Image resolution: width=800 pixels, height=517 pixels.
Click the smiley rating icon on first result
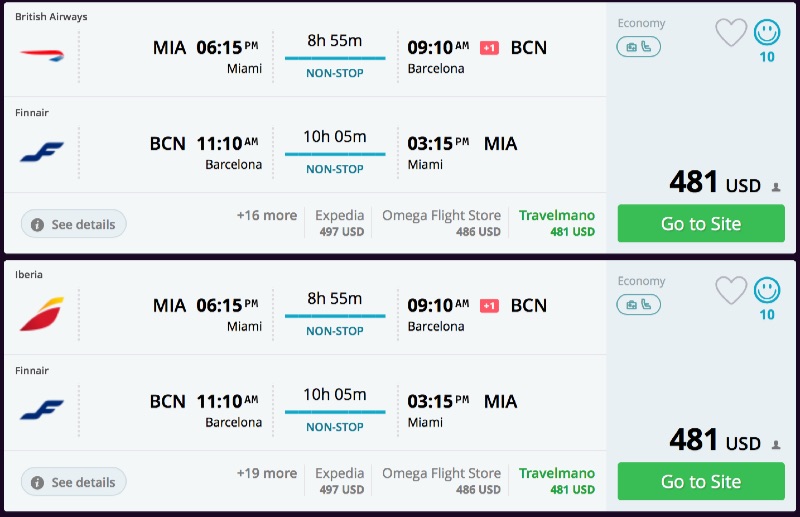767,33
